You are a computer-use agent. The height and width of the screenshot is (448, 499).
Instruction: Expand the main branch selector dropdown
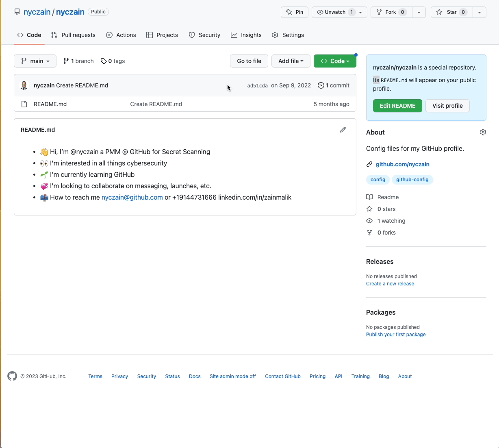(x=35, y=61)
